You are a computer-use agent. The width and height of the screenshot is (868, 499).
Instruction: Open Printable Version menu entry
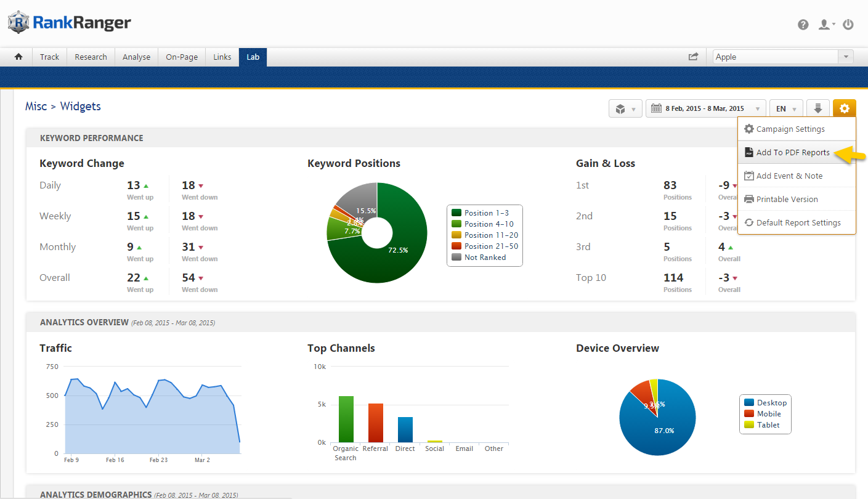787,200
